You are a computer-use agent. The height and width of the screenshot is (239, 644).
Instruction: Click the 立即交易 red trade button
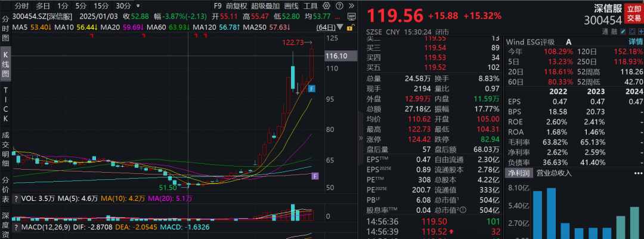coord(634,14)
